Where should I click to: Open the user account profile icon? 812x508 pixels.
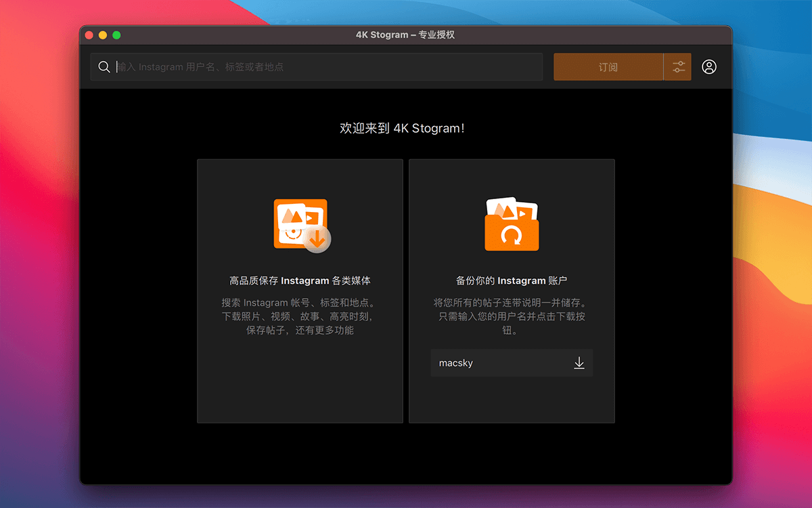tap(709, 67)
